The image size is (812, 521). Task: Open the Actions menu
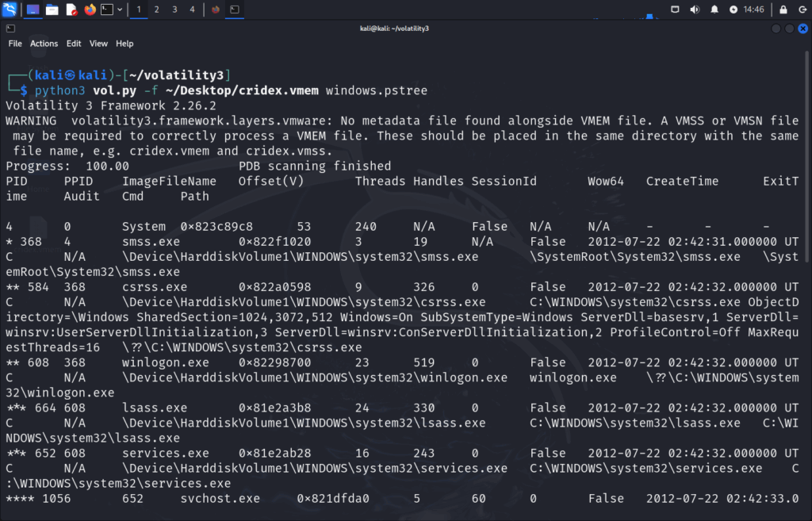point(44,44)
